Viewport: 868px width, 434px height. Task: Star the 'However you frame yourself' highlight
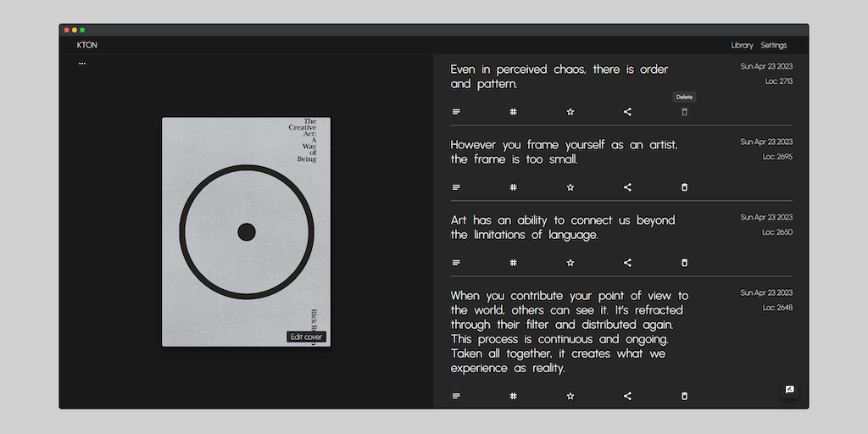tap(570, 187)
